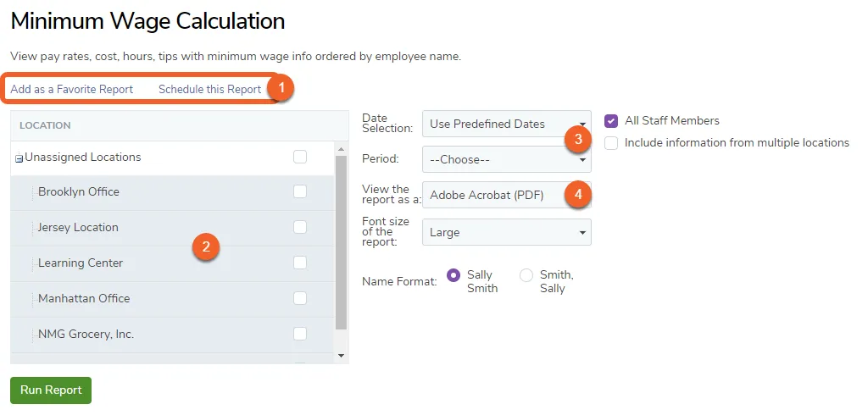
Task: Check the Brooklyn Office checkbox
Action: click(300, 191)
